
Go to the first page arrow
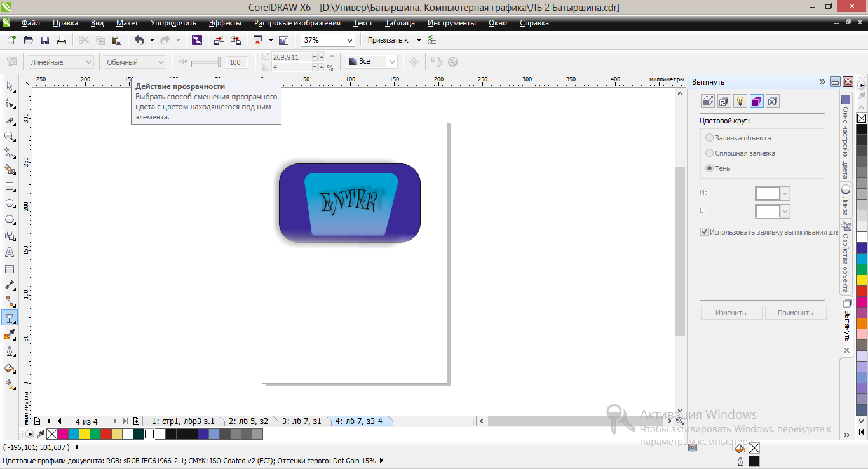[x=48, y=421]
